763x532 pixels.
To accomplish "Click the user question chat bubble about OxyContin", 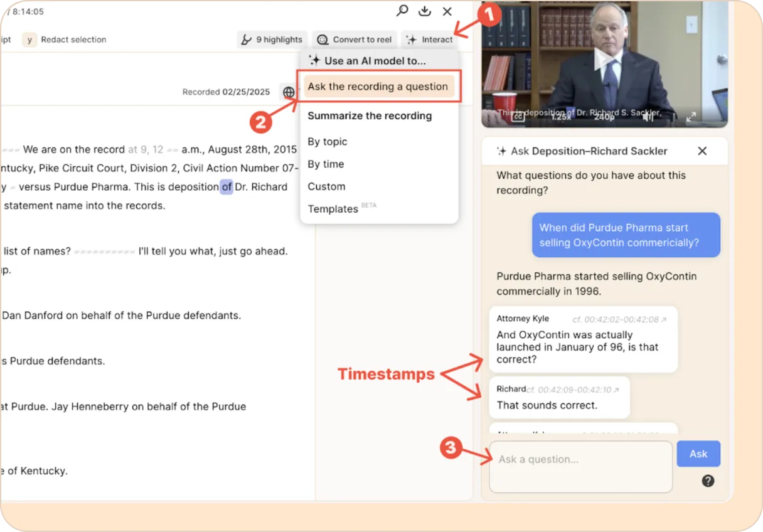I will tap(626, 235).
